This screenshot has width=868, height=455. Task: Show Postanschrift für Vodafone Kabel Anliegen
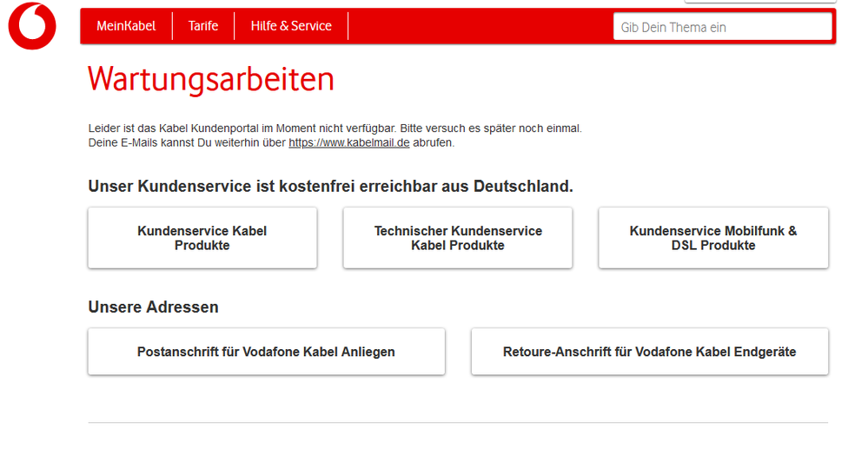pyautogui.click(x=266, y=352)
